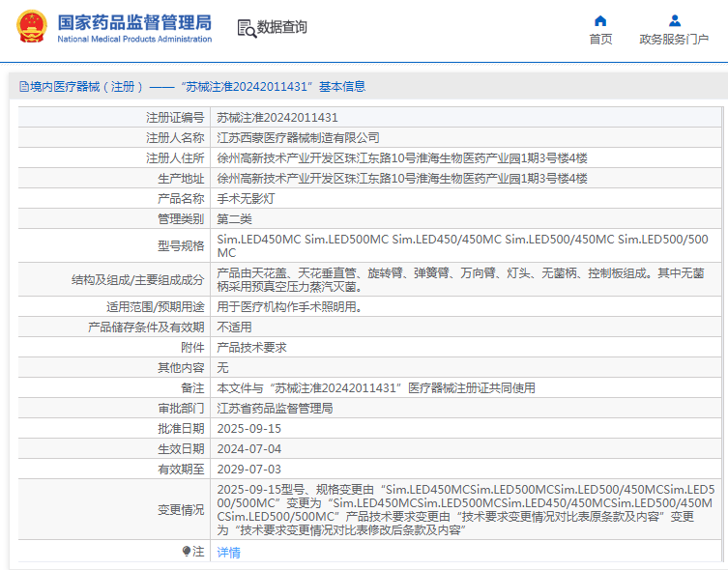This screenshot has width=728, height=570.
Task: Click the 首页 home icon
Action: 600,21
